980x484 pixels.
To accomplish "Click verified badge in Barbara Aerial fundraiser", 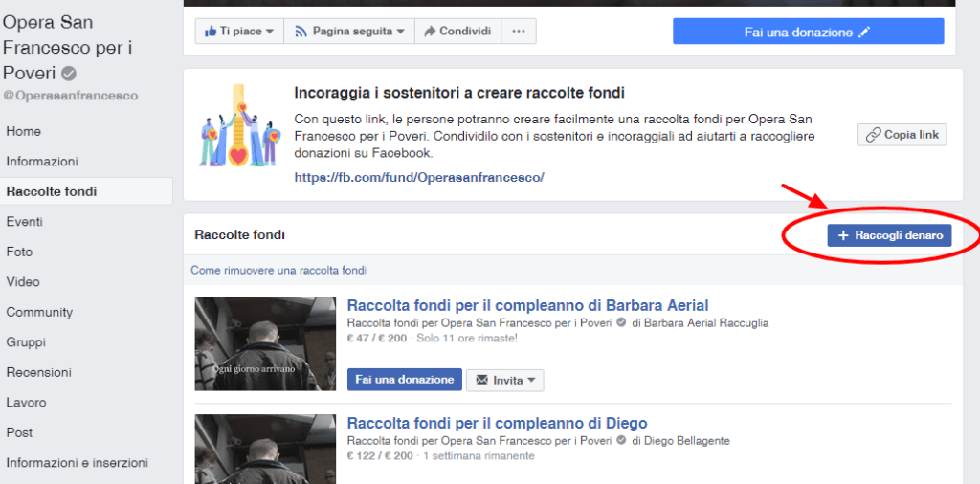I will click(x=622, y=323).
